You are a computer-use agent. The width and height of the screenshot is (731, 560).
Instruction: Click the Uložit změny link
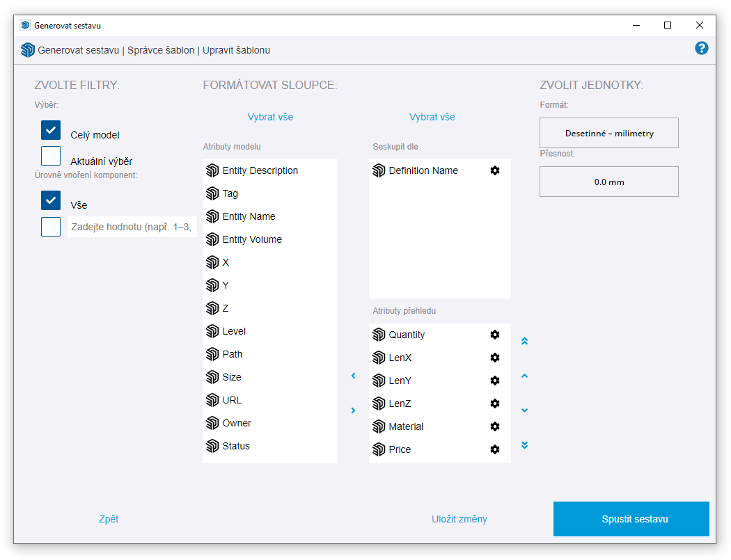tap(459, 519)
